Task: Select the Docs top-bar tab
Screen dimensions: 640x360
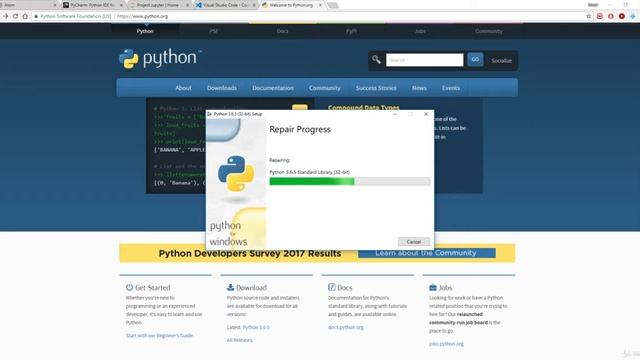Action: pyautogui.click(x=282, y=31)
